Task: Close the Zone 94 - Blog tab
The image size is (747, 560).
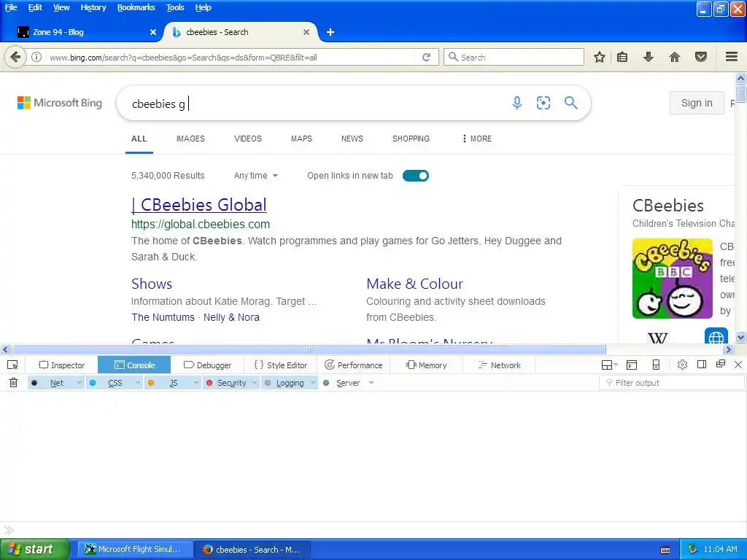Action: click(x=153, y=32)
